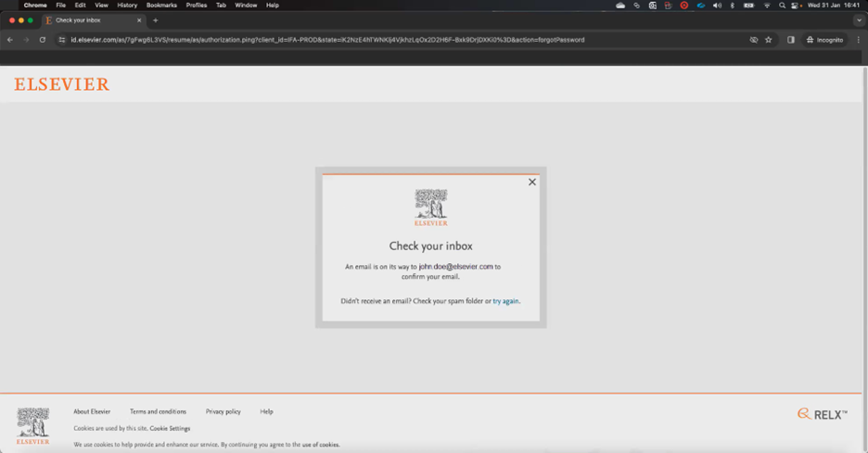Open Cookie Settings link
Viewport: 868px width, 453px height.
170,428
